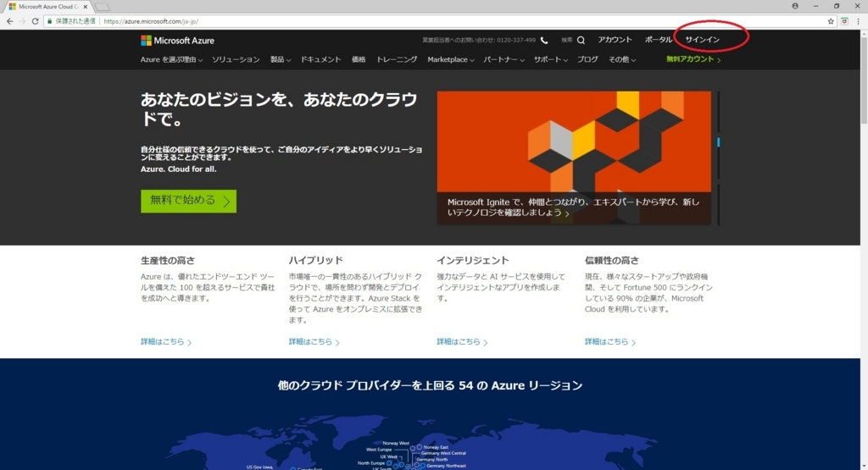Click the Chrome profile user icon

(795, 6)
